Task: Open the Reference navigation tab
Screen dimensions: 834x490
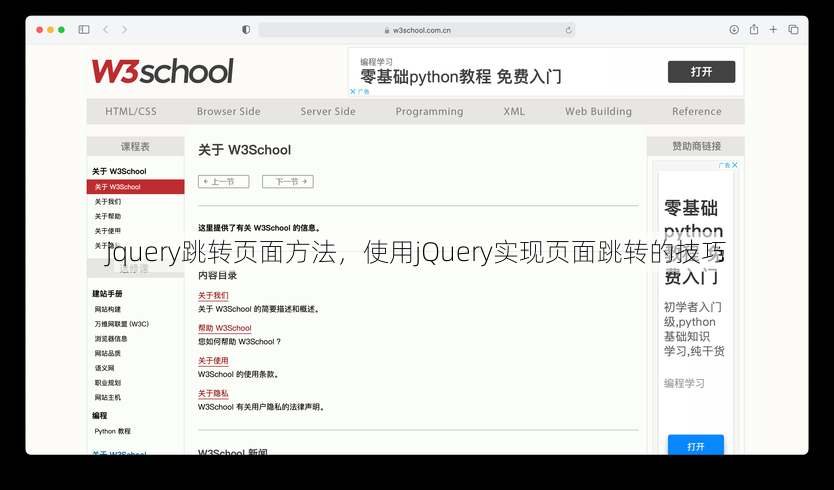Action: [697, 111]
